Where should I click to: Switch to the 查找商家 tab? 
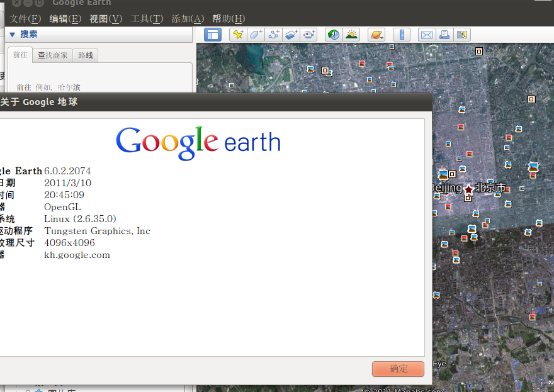point(53,55)
